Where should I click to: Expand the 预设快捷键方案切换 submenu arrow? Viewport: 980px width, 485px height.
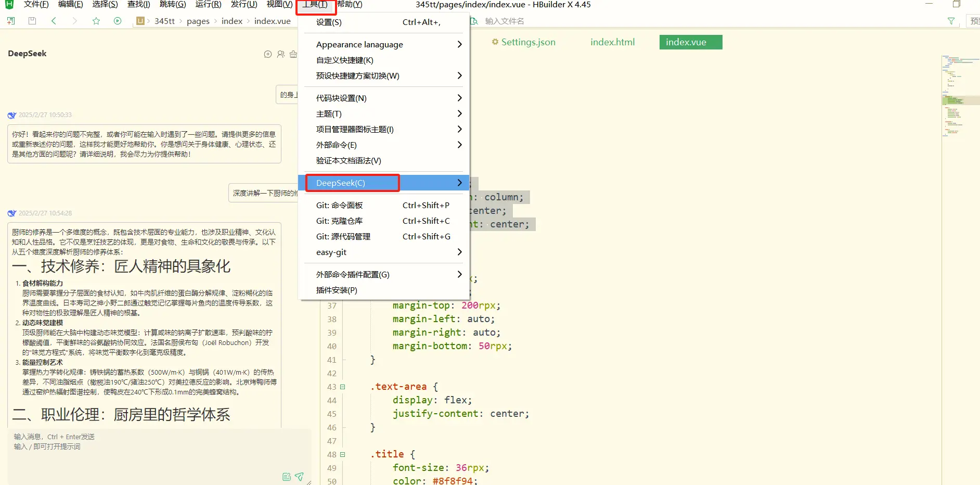tap(459, 75)
